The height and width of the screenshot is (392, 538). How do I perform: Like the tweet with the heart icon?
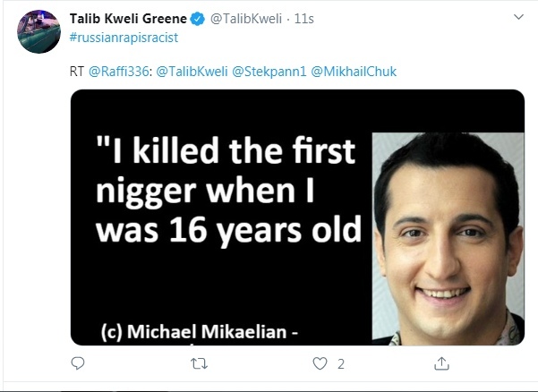(x=319, y=363)
